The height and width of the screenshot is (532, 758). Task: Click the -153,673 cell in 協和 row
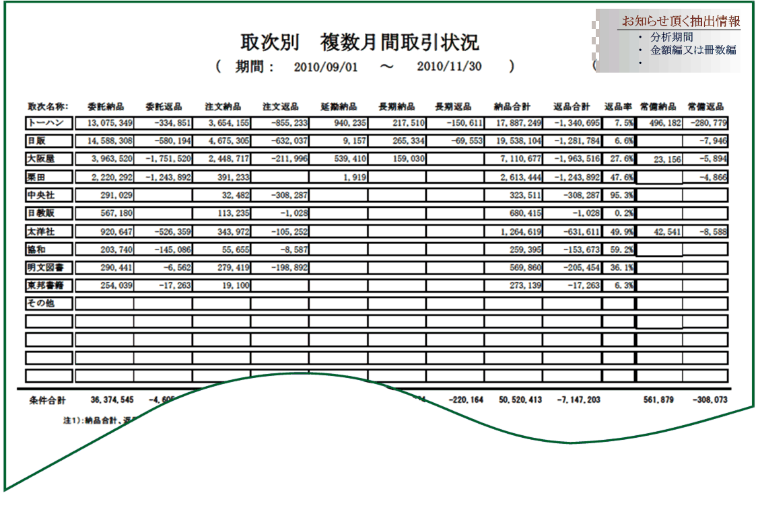572,250
